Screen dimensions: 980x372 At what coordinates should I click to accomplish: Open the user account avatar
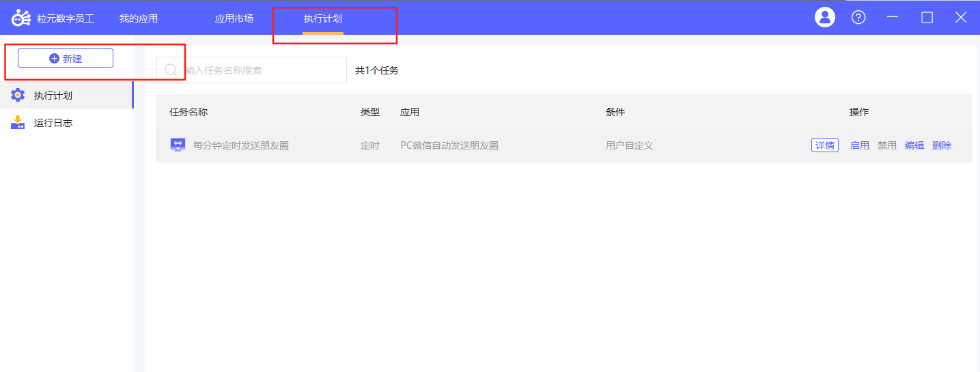[825, 18]
